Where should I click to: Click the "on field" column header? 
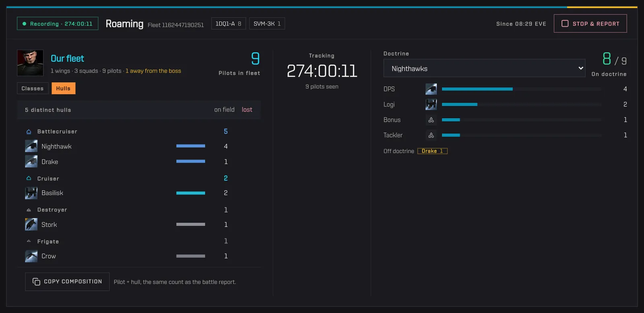pos(224,110)
